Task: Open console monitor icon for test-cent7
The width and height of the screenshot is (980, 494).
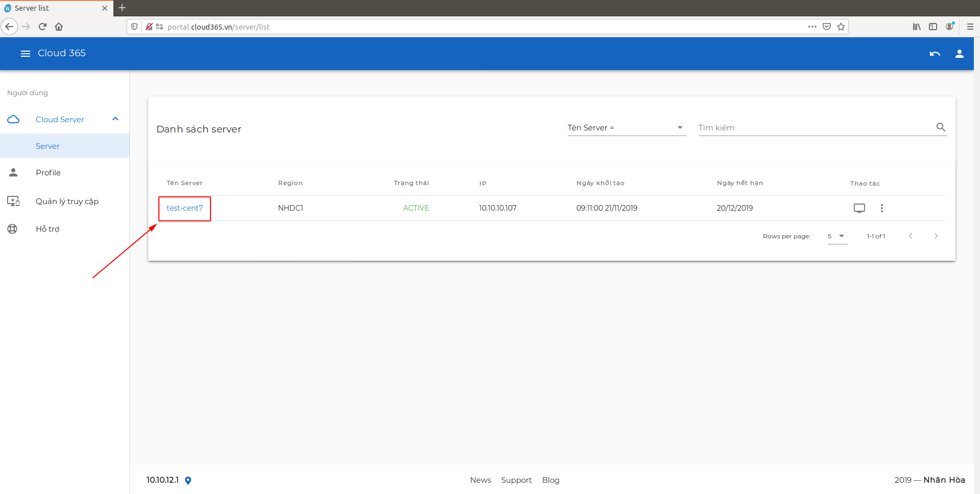Action: (x=859, y=208)
